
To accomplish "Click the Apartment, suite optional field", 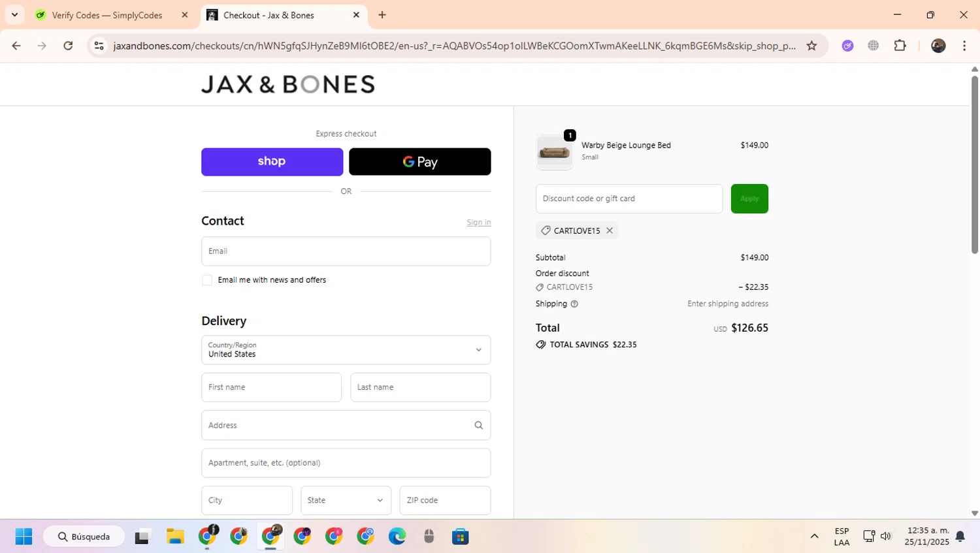I will coord(346,463).
